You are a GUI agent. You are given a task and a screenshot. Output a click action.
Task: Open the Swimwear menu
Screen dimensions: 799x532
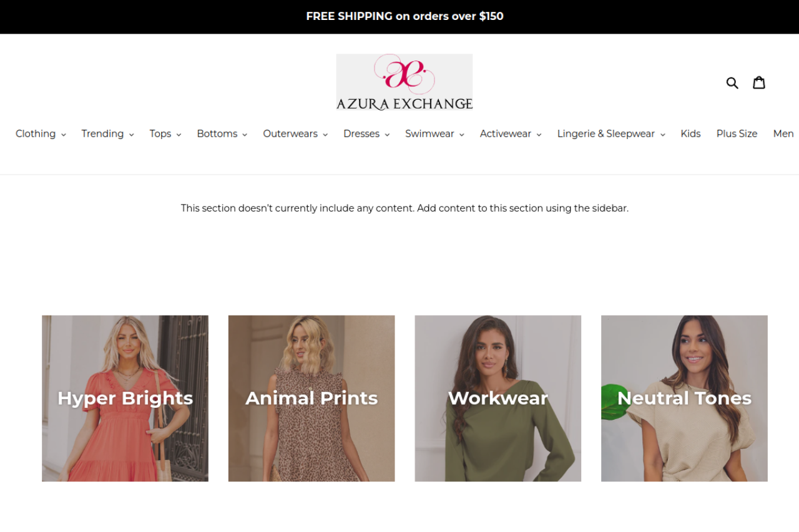434,133
